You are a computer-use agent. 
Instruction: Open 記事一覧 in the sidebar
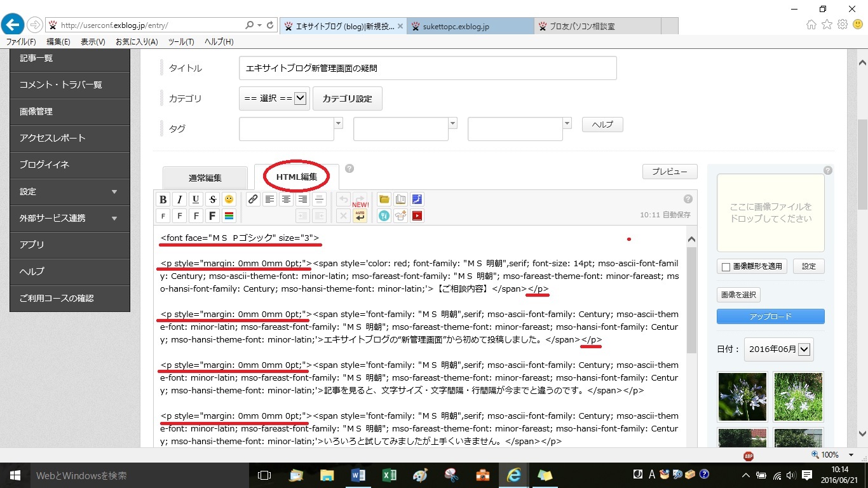click(70, 58)
